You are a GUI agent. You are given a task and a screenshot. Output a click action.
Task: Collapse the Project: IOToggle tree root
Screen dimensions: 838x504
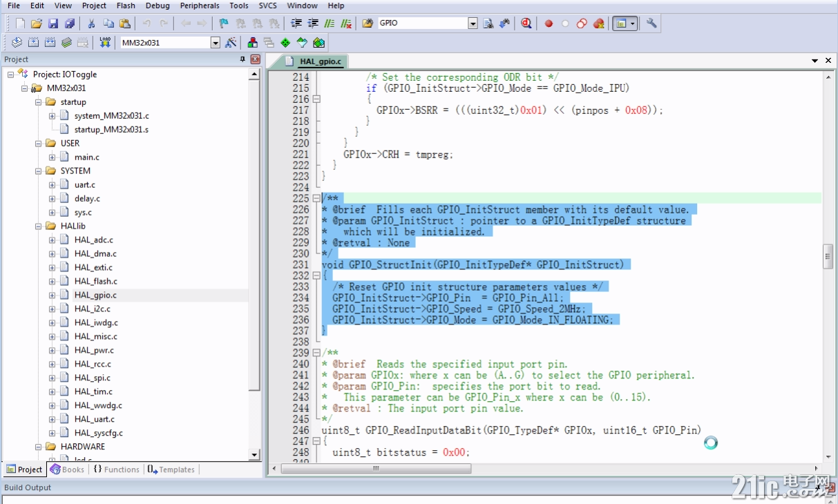click(11, 74)
